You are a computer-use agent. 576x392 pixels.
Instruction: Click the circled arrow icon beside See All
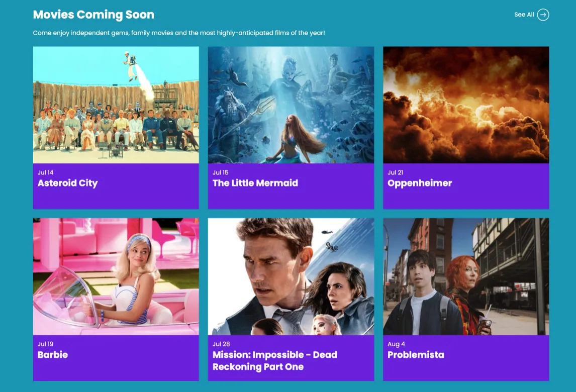543,15
